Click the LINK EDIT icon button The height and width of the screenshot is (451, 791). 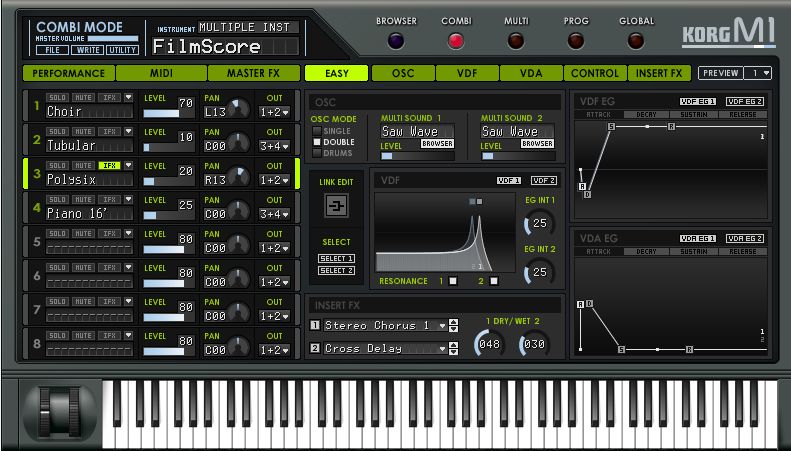point(336,206)
